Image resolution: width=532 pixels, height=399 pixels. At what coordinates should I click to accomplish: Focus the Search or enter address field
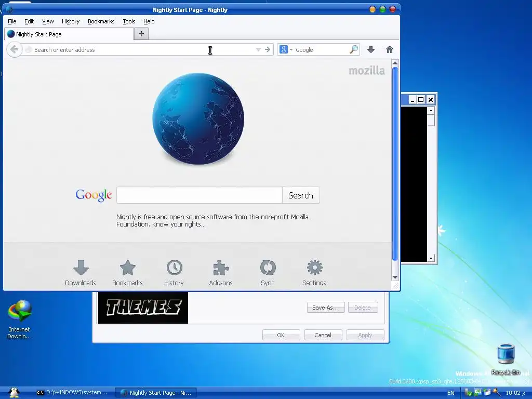click(x=142, y=49)
